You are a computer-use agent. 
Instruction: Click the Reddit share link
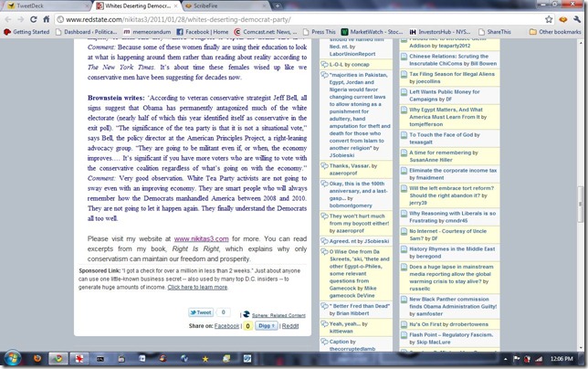tap(290, 326)
